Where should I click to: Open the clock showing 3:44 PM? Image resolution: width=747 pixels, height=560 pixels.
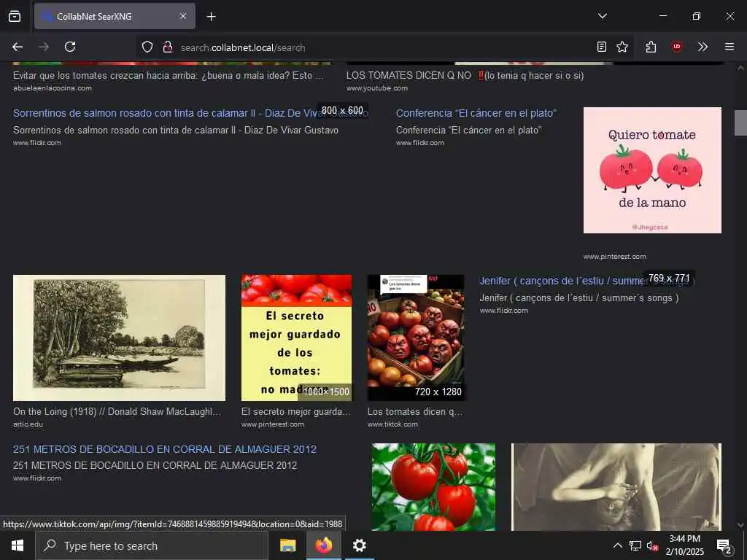[684, 545]
